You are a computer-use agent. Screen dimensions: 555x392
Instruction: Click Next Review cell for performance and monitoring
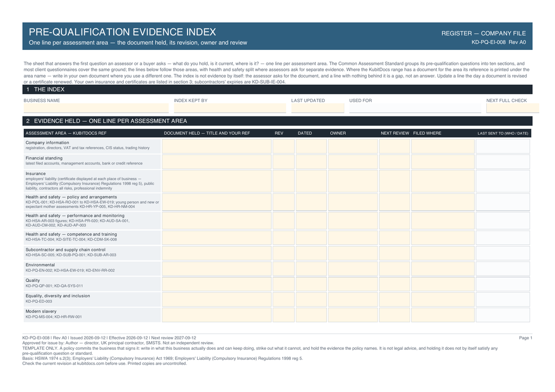click(x=395, y=221)
